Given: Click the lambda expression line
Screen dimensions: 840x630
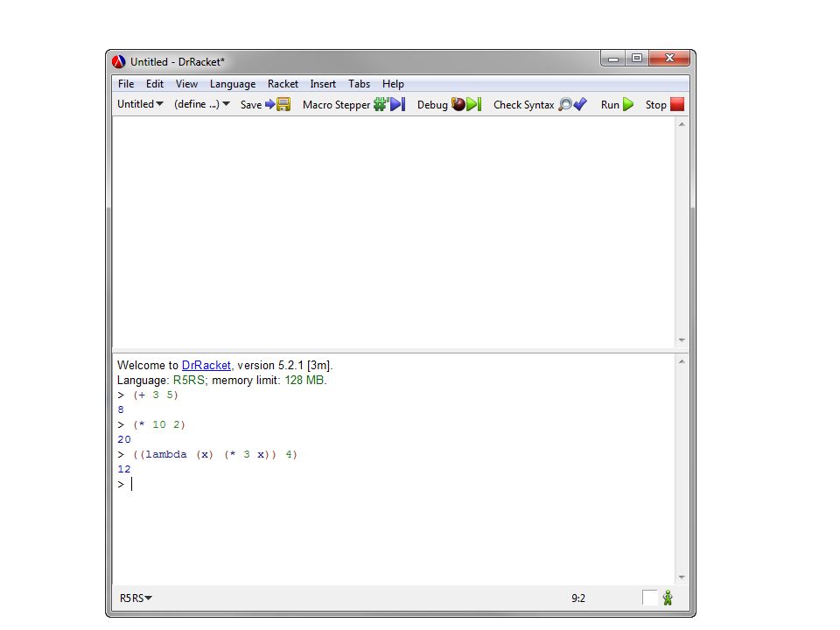Looking at the screenshot, I should [x=215, y=454].
